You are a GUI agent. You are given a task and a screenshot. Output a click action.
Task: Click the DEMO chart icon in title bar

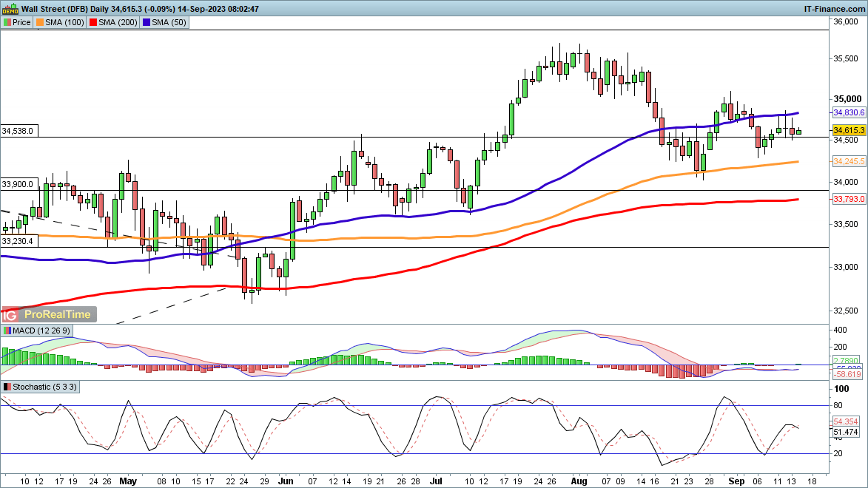8,9
